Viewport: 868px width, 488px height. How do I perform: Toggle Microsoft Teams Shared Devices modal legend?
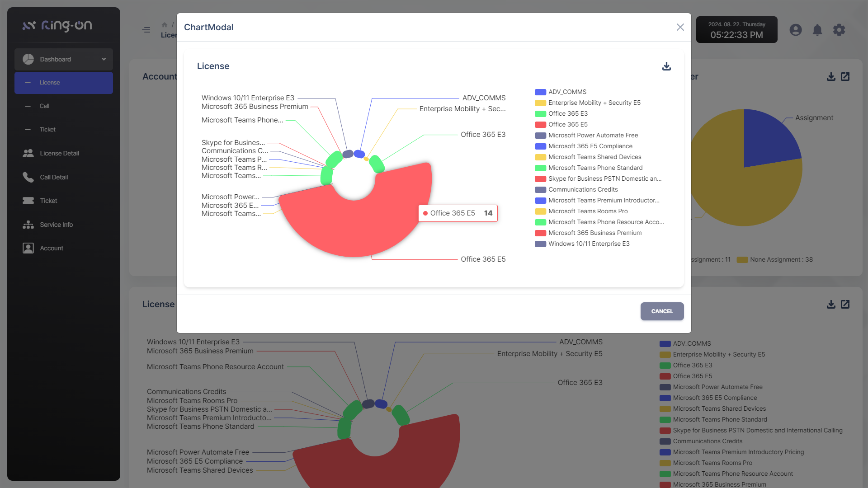588,157
